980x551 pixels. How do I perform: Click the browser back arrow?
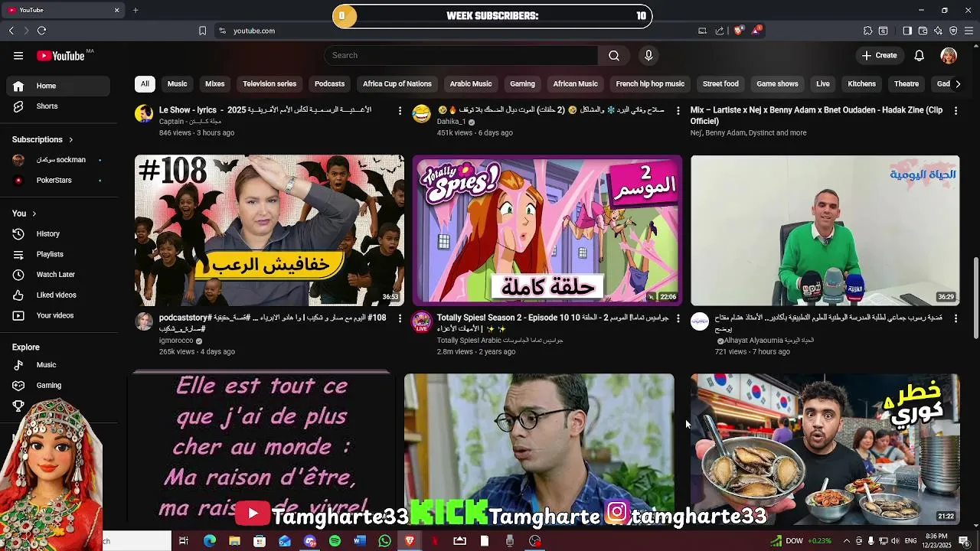click(11, 31)
